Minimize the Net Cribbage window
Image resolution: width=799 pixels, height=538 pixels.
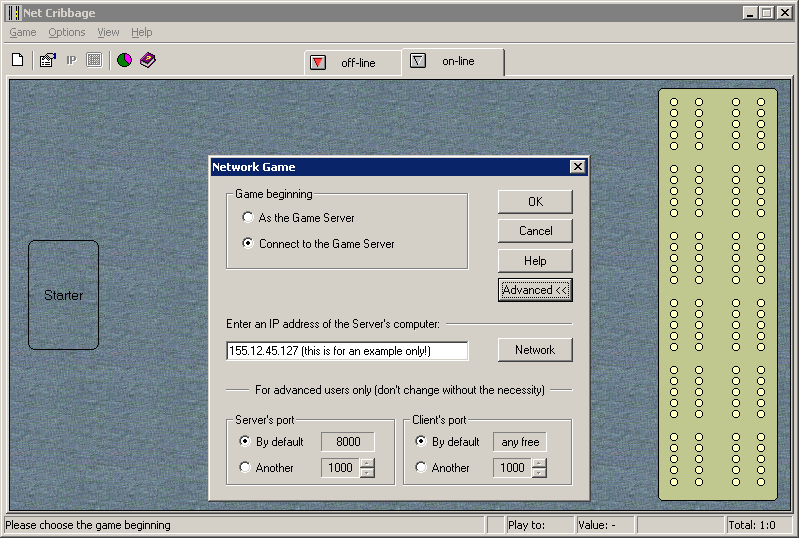click(x=749, y=13)
